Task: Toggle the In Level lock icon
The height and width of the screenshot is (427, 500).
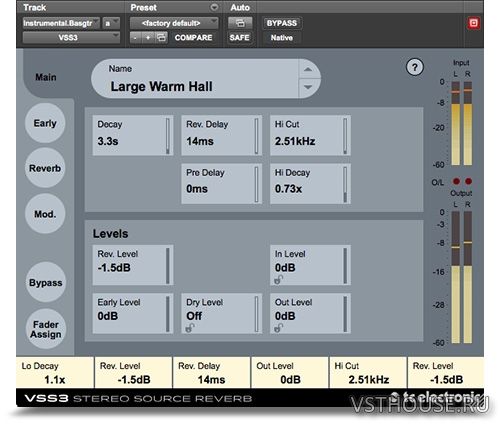Action: 278,279
